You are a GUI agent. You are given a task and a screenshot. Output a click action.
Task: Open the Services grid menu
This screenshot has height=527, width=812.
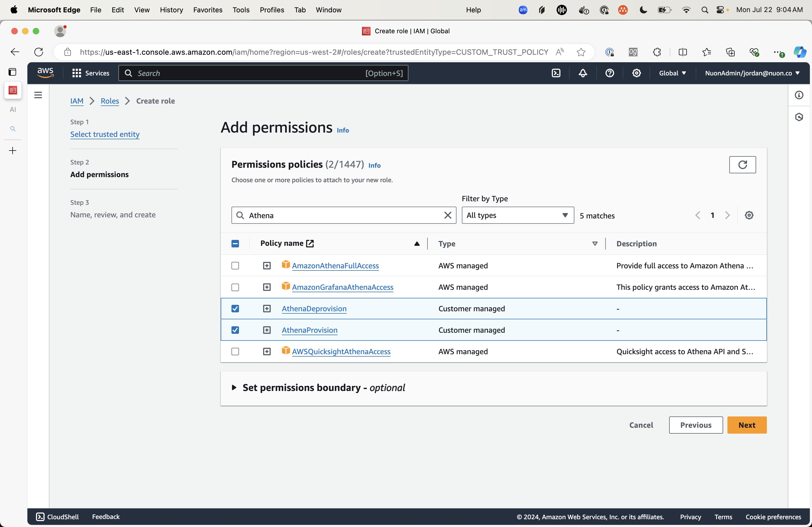pyautogui.click(x=90, y=73)
